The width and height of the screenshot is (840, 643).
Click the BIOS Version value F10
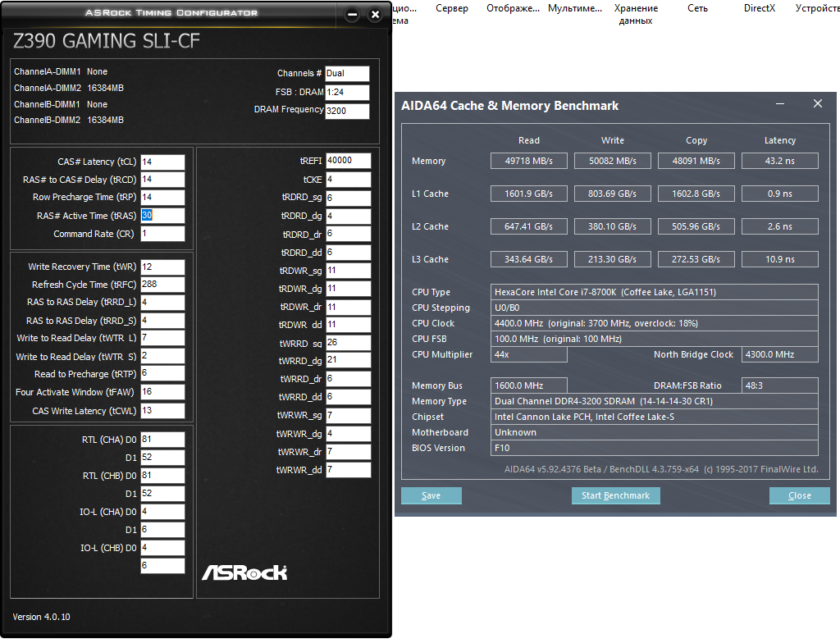pyautogui.click(x=654, y=448)
